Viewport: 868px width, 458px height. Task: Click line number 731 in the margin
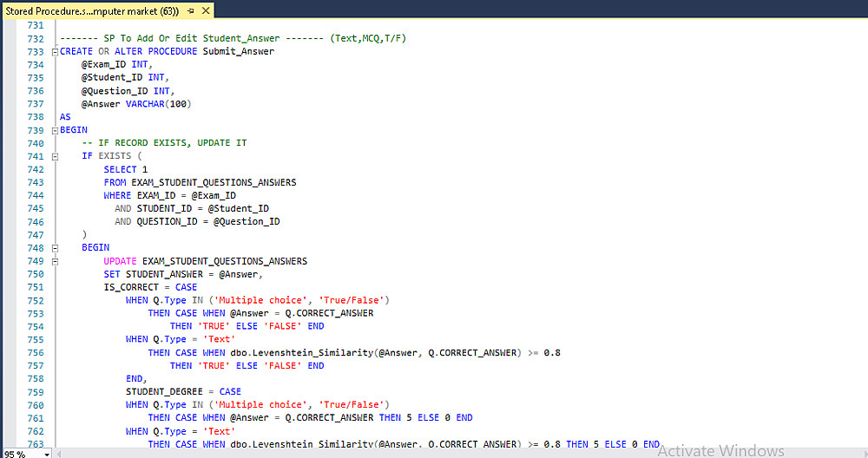point(36,25)
